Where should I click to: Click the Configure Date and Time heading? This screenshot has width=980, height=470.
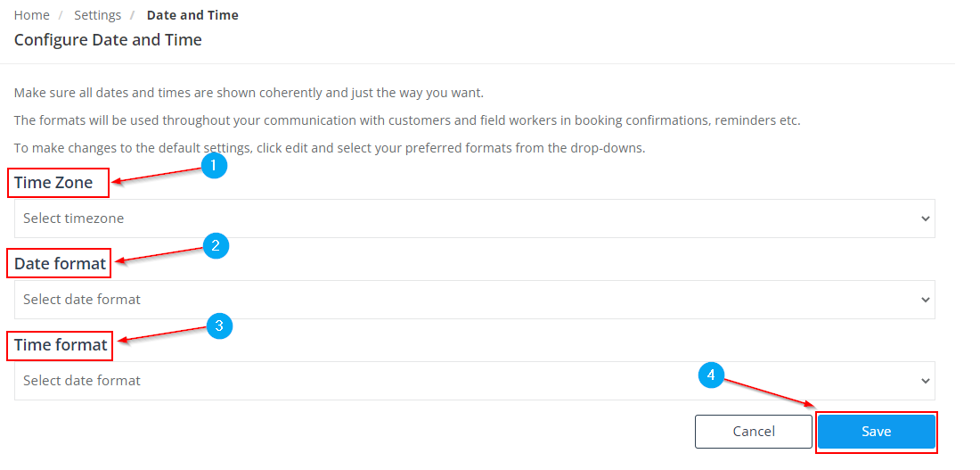(x=108, y=40)
